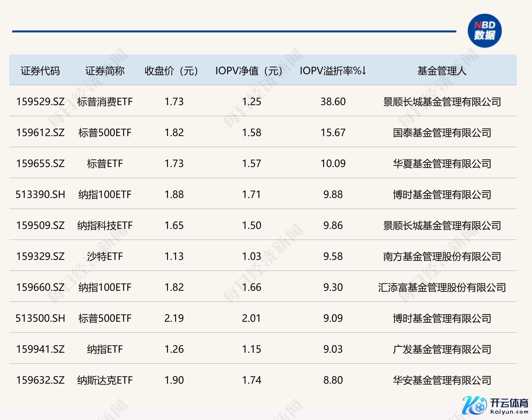Viewport: 532px width, 420px height.
Task: Click the 收盘价(元) column header
Action: (x=171, y=71)
